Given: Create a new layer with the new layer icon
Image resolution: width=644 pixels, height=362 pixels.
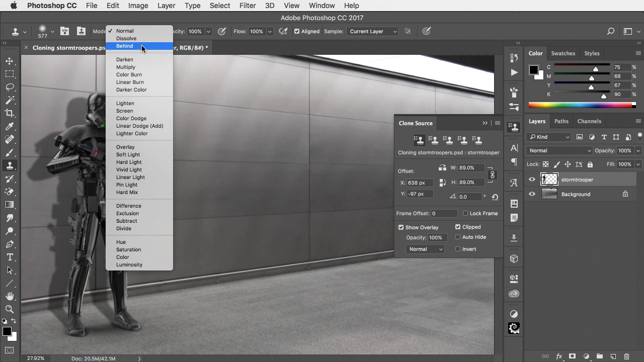Looking at the screenshot, I should tap(613, 356).
